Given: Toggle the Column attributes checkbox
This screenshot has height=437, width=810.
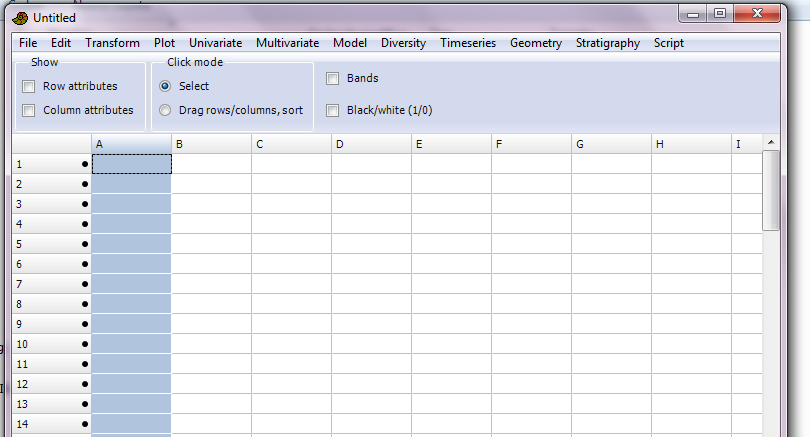Looking at the screenshot, I should (29, 110).
